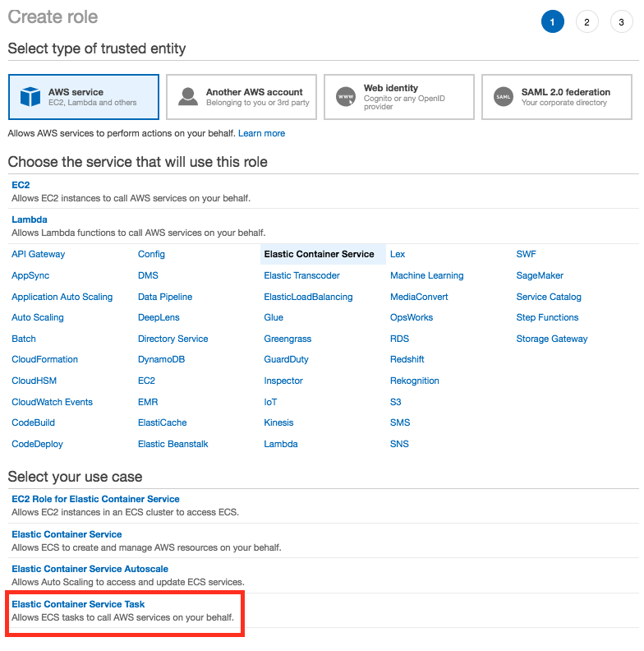Select EC2 in the services grid

[x=146, y=381]
